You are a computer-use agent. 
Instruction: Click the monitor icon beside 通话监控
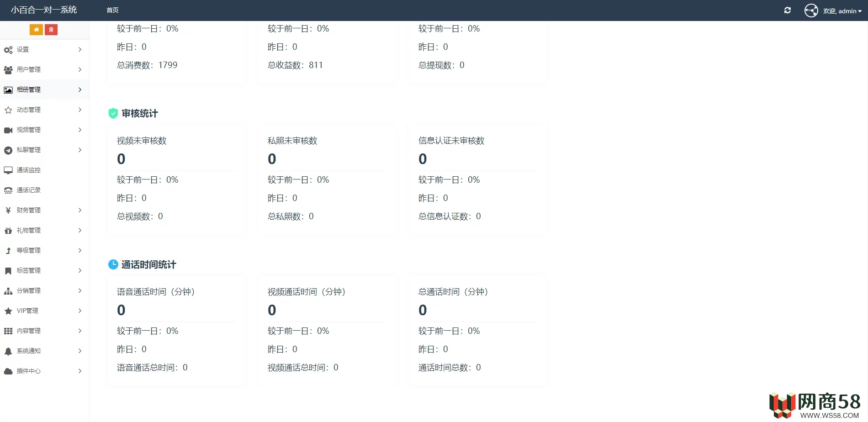pyautogui.click(x=8, y=170)
